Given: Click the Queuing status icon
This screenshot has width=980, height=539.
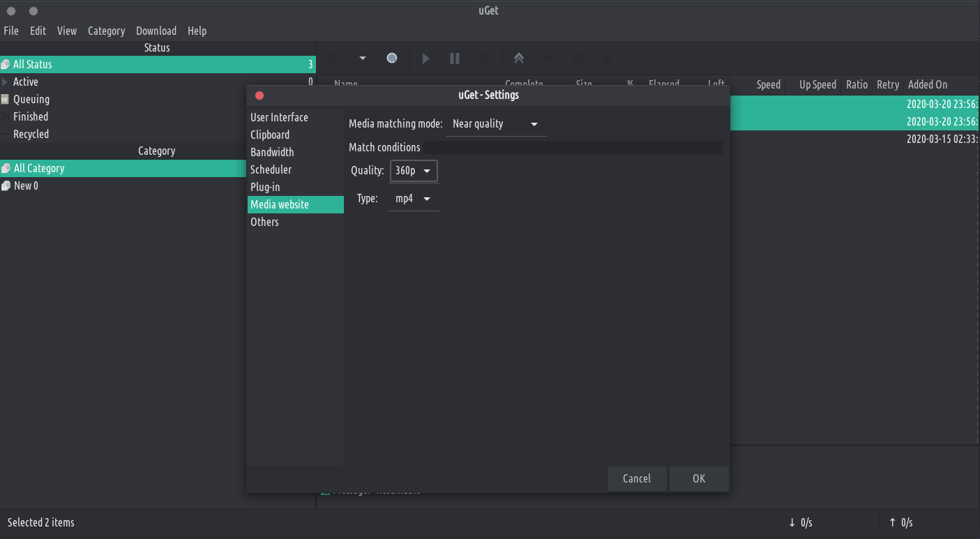Looking at the screenshot, I should click(x=6, y=99).
